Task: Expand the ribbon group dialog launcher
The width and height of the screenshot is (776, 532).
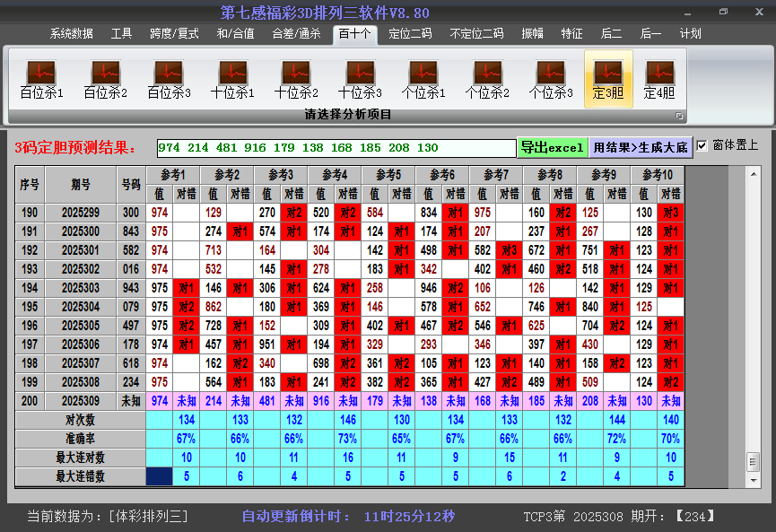Action: click(x=679, y=116)
